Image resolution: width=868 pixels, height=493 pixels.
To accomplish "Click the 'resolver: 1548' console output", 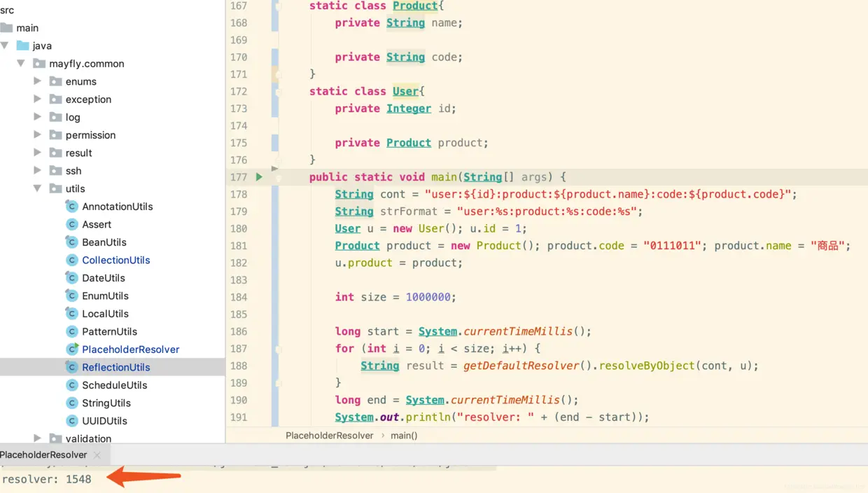I will tap(47, 480).
